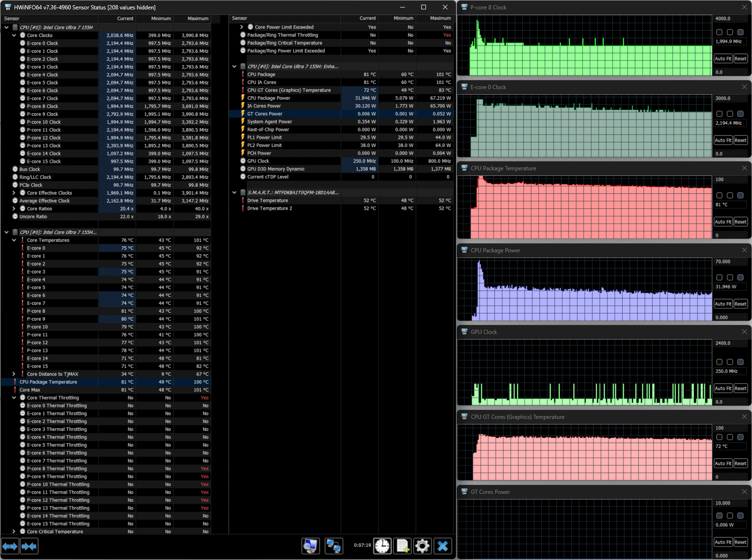Click Auto Fit in GPU Clock graph
This screenshot has height=560, width=752.
(x=723, y=388)
